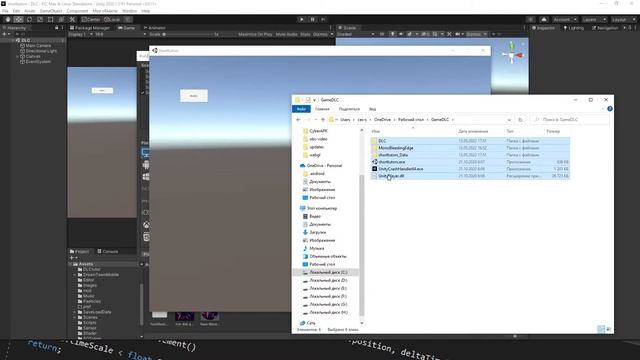
Task: Select the Transform tool in Unity toolbar
Action: click(61, 19)
